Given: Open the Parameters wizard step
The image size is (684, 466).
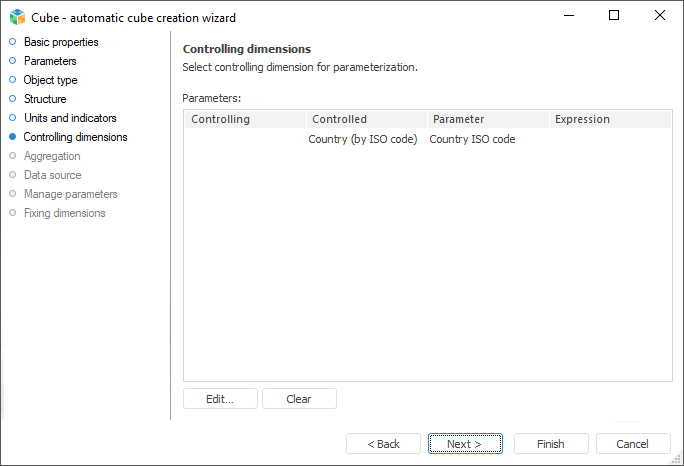Looking at the screenshot, I should [50, 61].
